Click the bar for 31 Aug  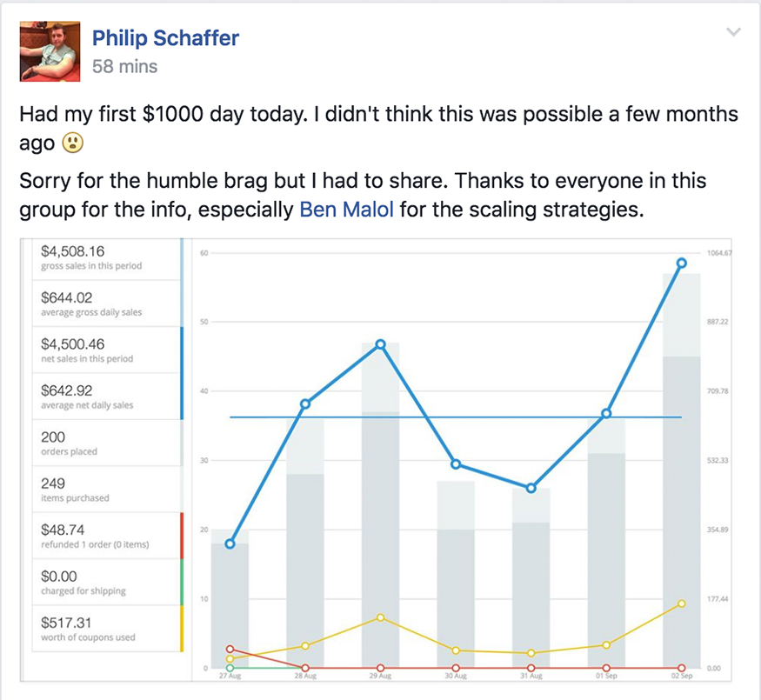coord(531,591)
